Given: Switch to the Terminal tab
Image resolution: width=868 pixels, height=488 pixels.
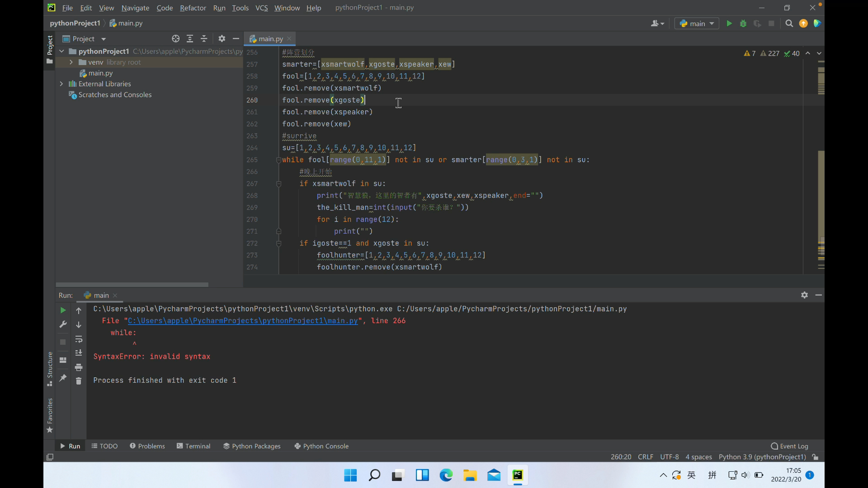Looking at the screenshot, I should [x=193, y=446].
